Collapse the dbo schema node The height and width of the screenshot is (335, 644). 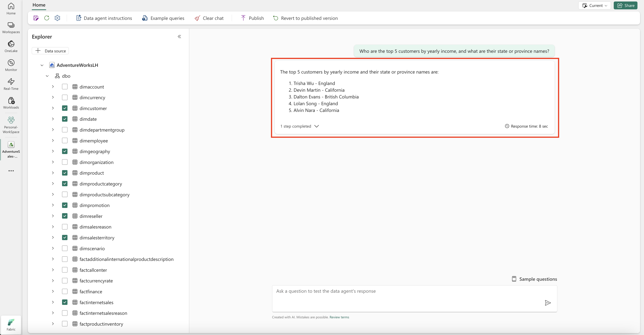point(47,76)
